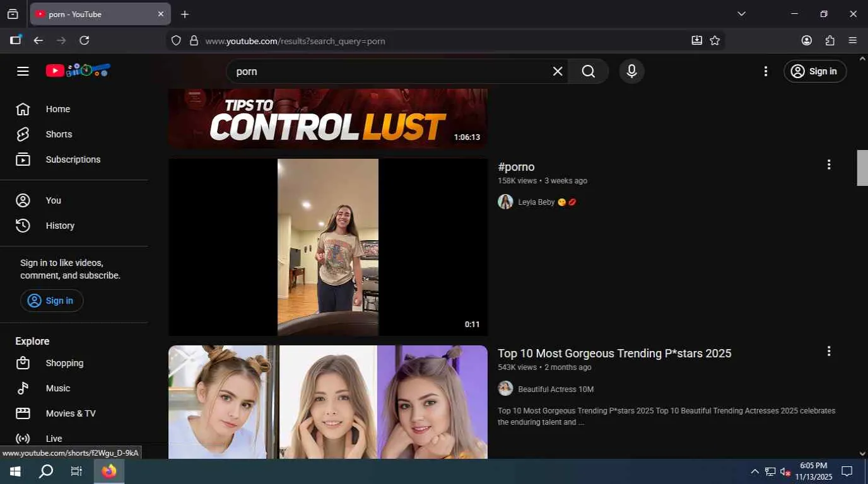Image resolution: width=868 pixels, height=484 pixels.
Task: Show hidden icons in the system tray
Action: pos(754,471)
